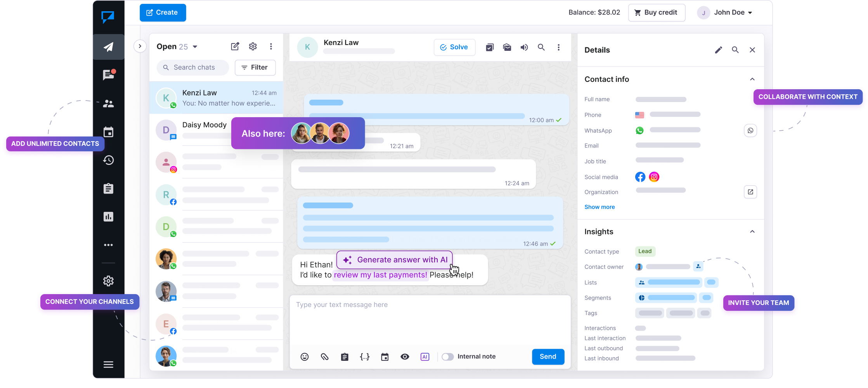Click the edit pencil icon in Details
Screen dimensions: 868x388
pyautogui.click(x=718, y=50)
